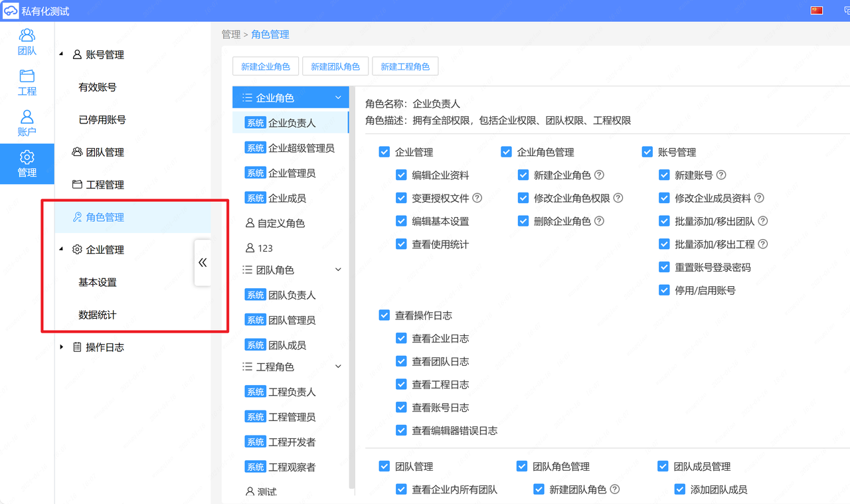Select the 团队负责人 role
Screen dimensions: 850x504
[x=290, y=295]
